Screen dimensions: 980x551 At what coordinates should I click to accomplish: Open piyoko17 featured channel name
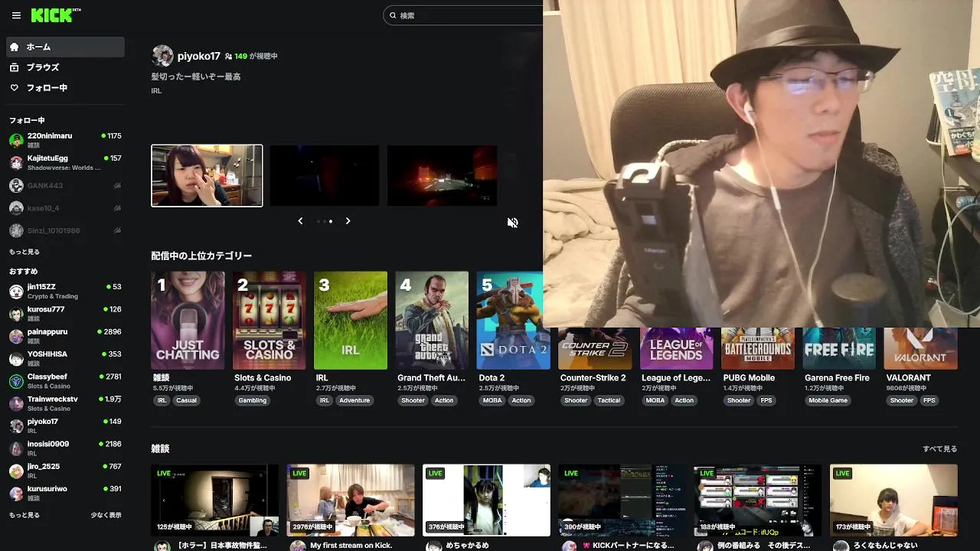(199, 57)
